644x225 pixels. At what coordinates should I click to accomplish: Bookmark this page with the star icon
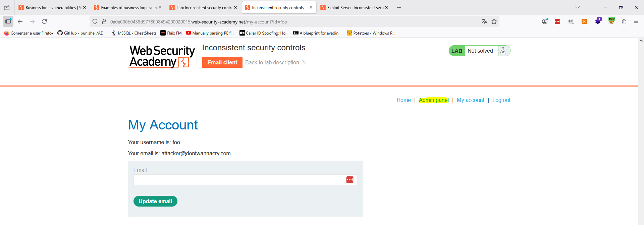click(494, 21)
